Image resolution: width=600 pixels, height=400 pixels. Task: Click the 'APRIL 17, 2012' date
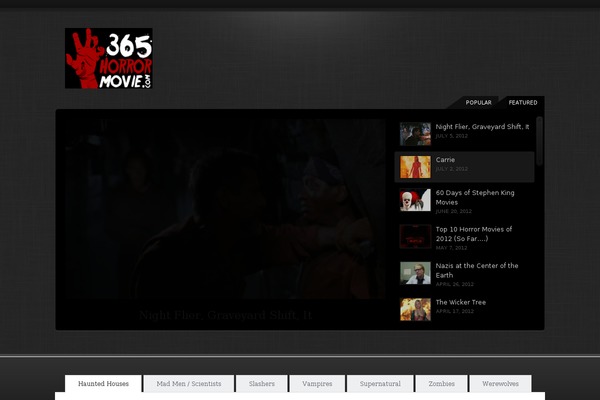pos(455,311)
